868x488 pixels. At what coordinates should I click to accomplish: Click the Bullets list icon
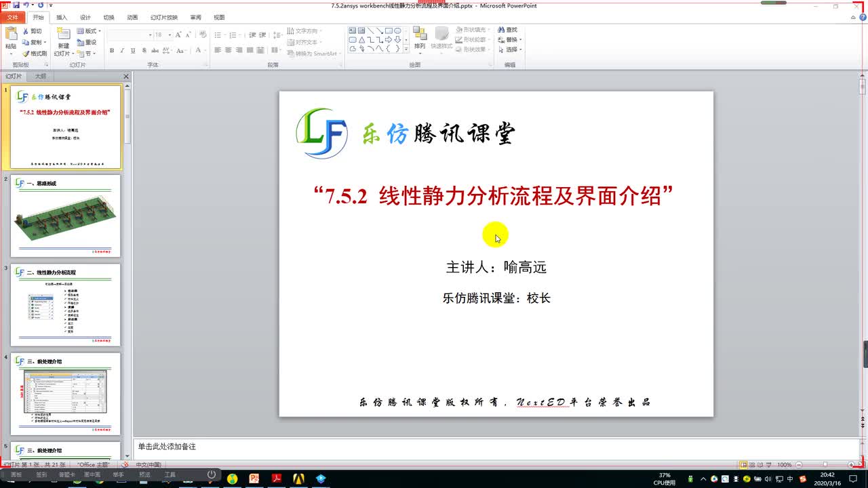(x=218, y=35)
